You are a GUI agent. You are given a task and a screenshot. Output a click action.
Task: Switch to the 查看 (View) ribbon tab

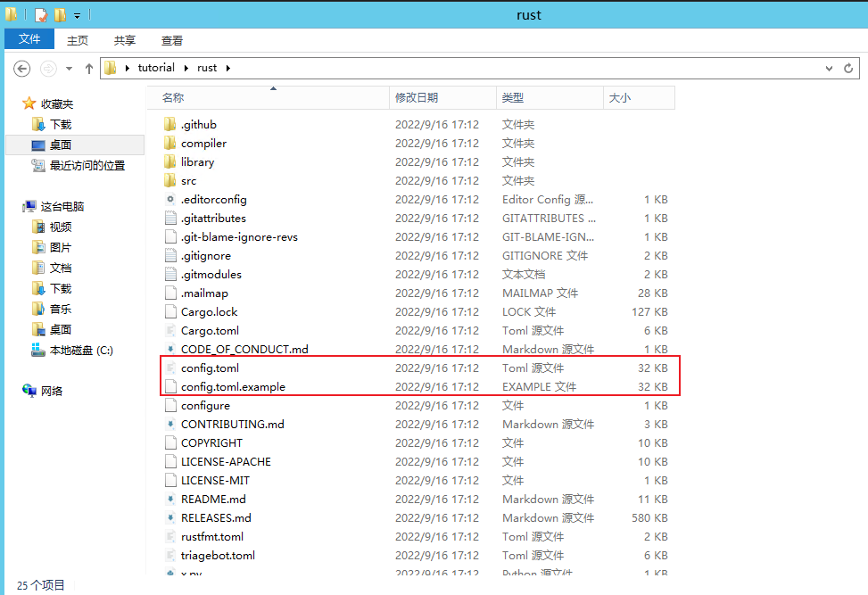(171, 40)
